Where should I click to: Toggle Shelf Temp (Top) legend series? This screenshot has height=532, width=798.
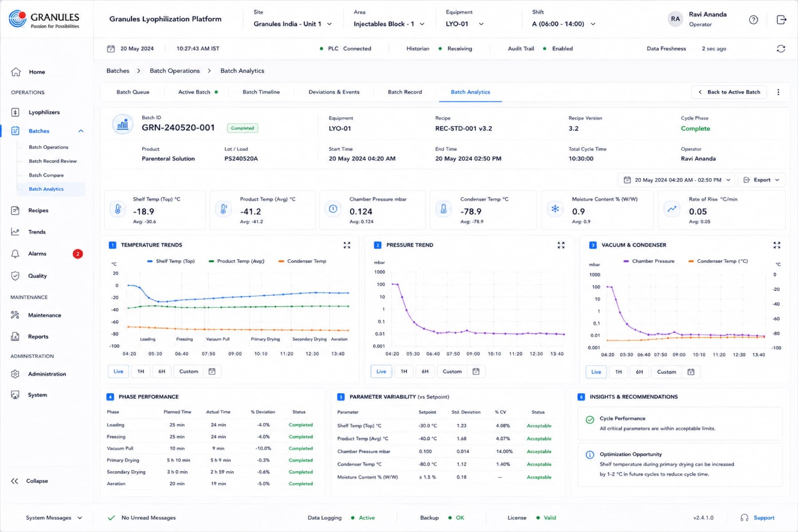point(171,261)
